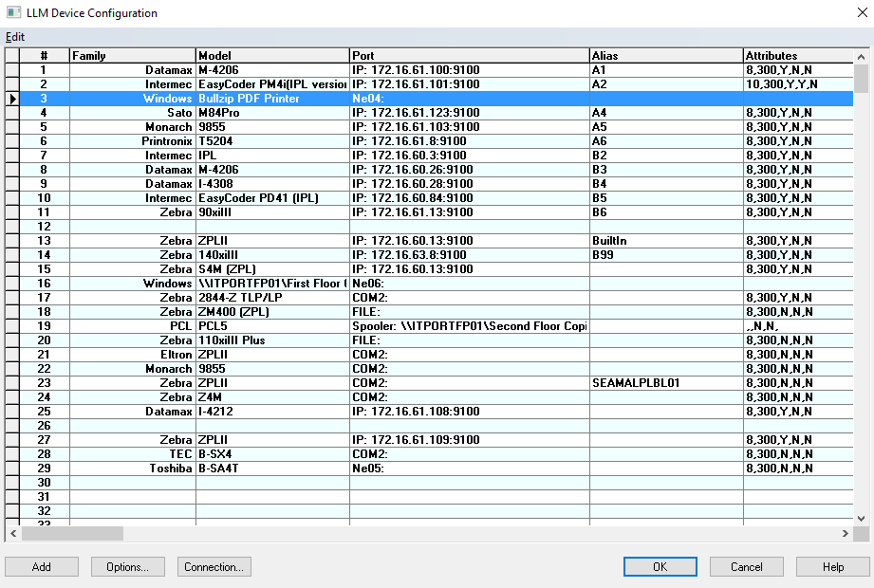Image resolution: width=874 pixels, height=588 pixels.
Task: Click the 'IP: 172.16.63.8:9100' port cell
Action: click(470, 255)
